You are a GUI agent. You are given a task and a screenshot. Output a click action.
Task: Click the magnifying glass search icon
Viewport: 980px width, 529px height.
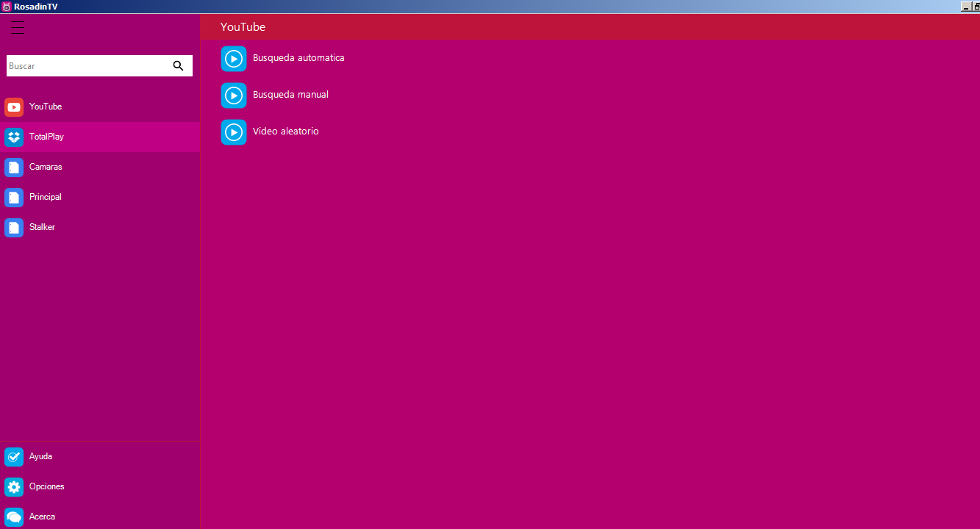(178, 65)
